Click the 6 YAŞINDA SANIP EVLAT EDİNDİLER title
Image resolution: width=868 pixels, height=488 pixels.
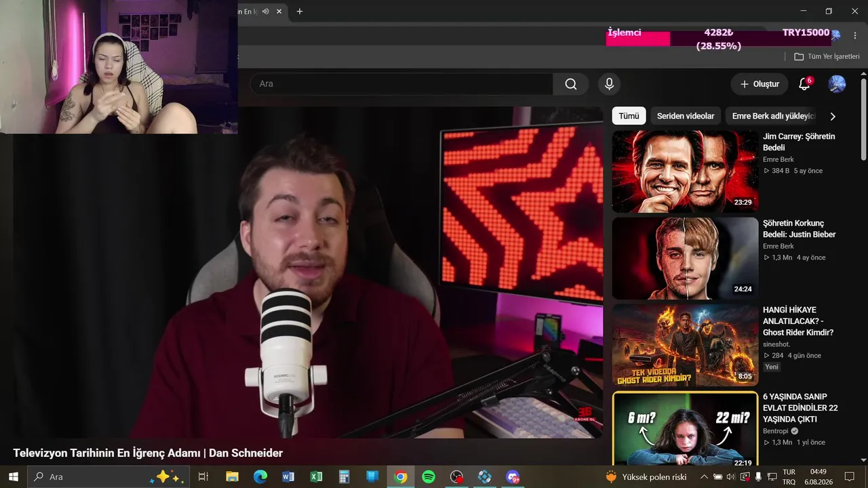click(800, 408)
